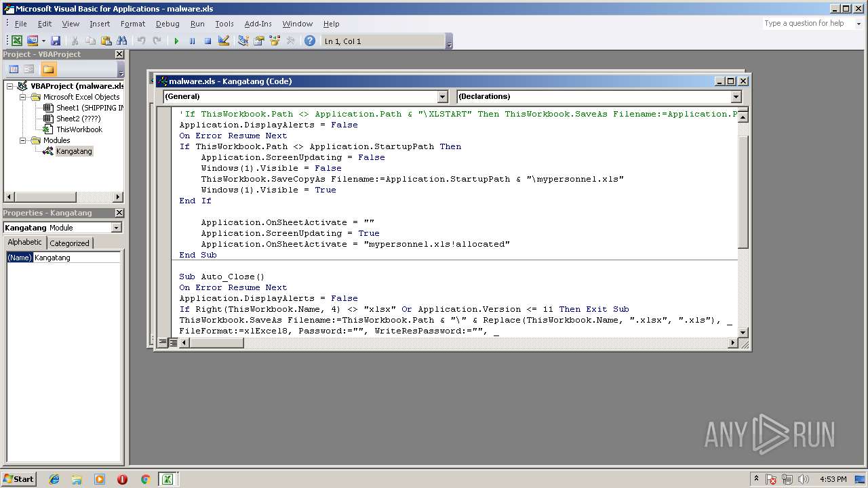Click the standard toolbar options arrow
Viewport: 868px width, 488px height.
(450, 42)
